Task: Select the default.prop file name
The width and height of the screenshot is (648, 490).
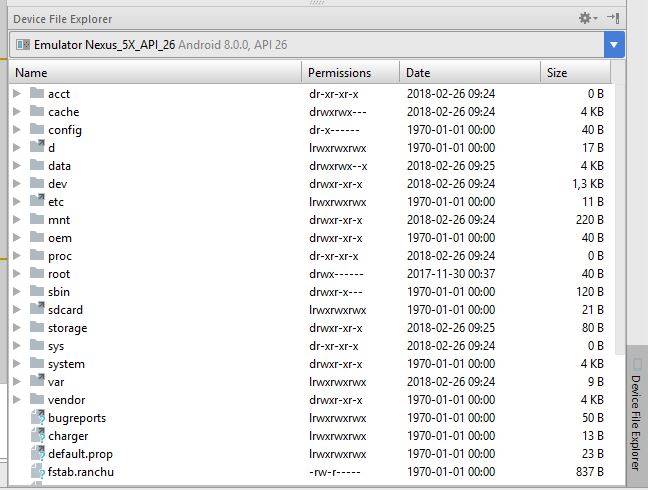Action: tap(80, 454)
